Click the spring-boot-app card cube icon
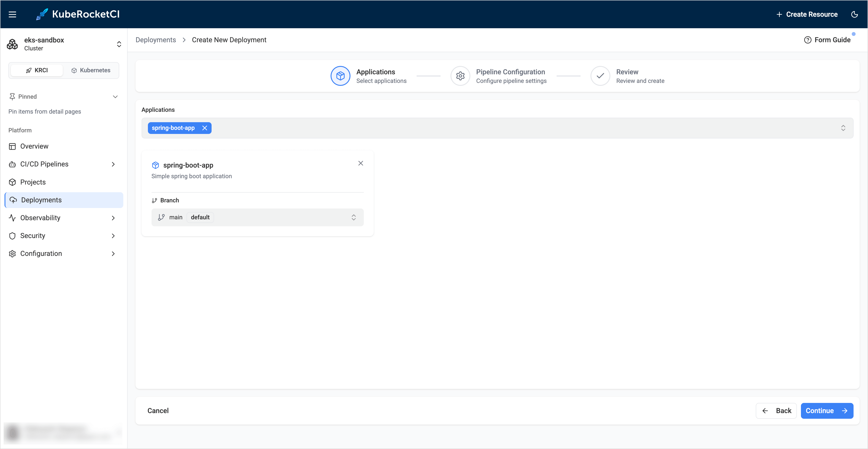Viewport: 868px width, 449px height. (155, 165)
